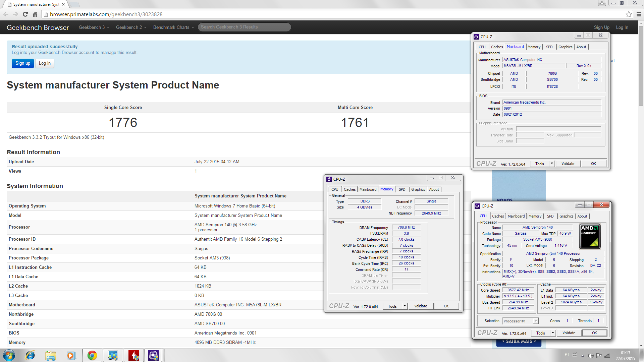Open Graphics tab in Mainboard CPU-Z window
Viewport: 644px width, 362px height.
click(x=565, y=47)
